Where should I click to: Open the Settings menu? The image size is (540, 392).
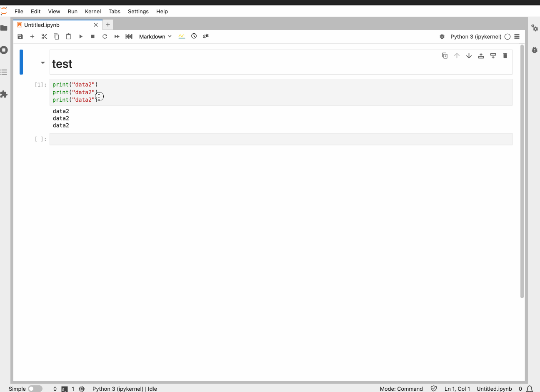[x=138, y=11]
